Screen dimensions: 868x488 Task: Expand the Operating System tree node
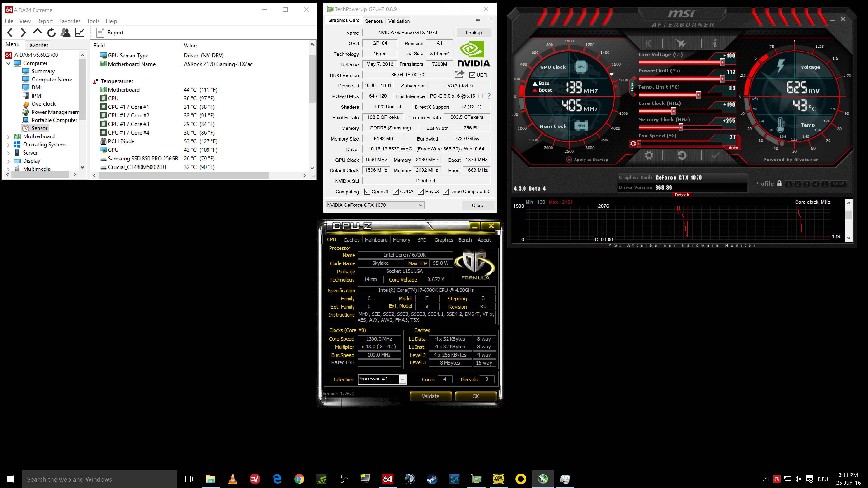click(x=8, y=145)
